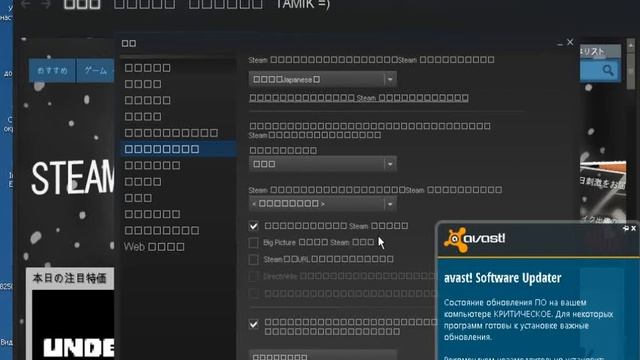The width and height of the screenshot is (640, 360).
Task: Close the avast! Software Updater popup
Action: (x=633, y=228)
